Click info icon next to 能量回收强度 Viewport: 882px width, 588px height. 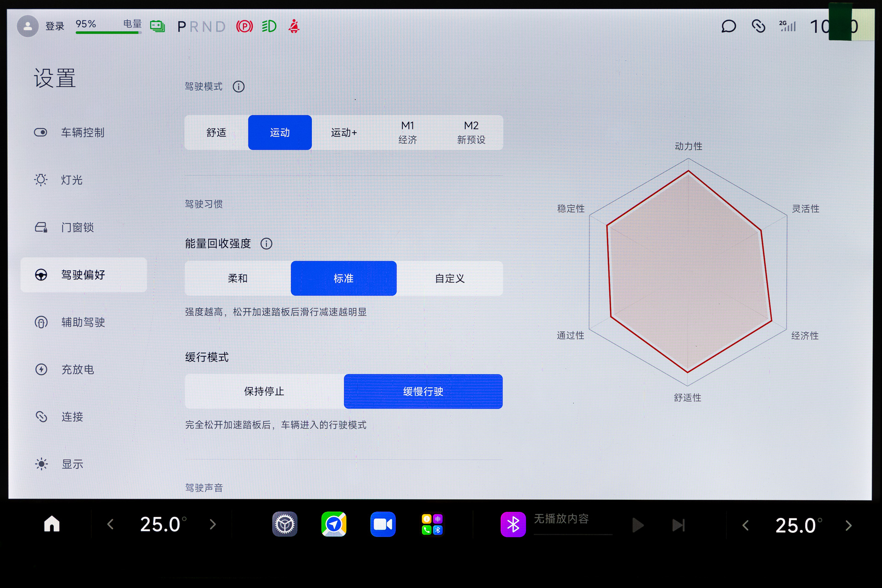click(266, 244)
